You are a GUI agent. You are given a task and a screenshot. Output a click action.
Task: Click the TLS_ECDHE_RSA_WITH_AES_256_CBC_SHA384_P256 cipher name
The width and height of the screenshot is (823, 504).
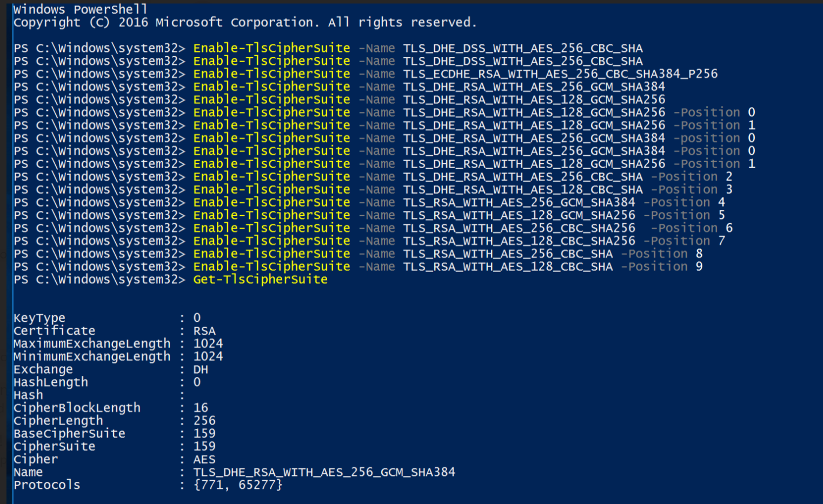pyautogui.click(x=560, y=74)
